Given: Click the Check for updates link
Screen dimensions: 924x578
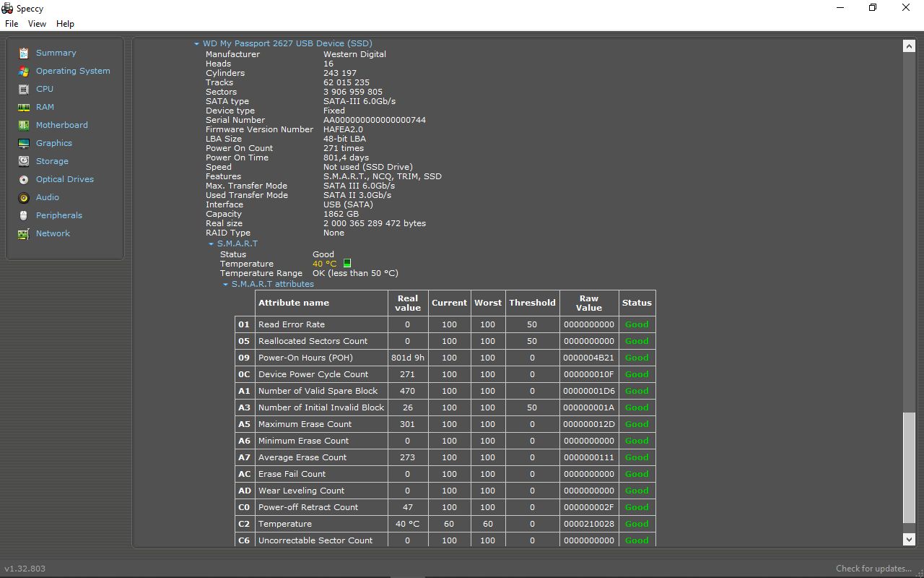Looking at the screenshot, I should [x=874, y=569].
